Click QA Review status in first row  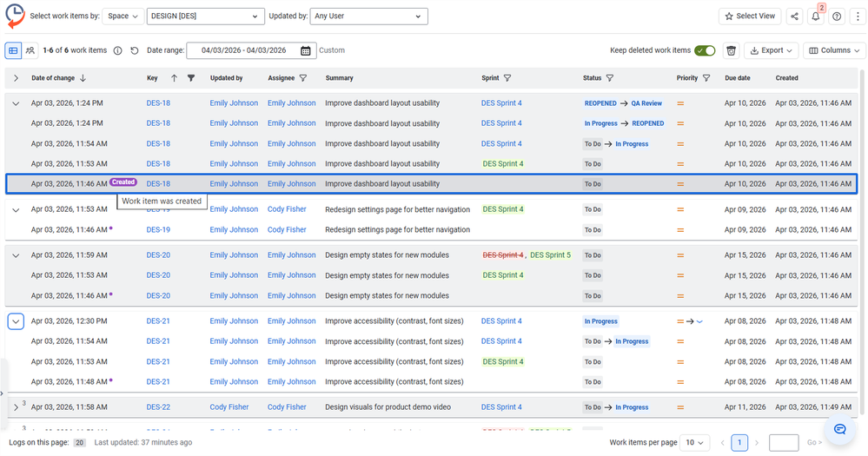point(646,103)
